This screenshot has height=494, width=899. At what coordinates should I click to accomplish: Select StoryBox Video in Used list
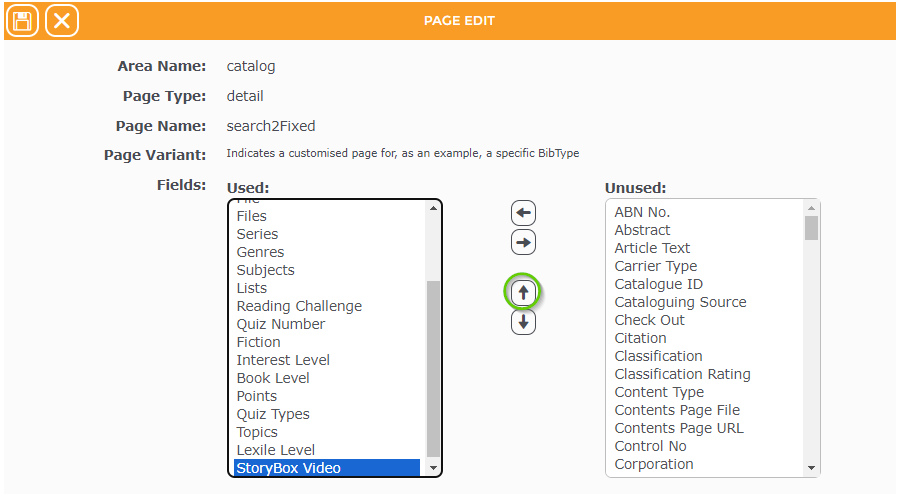coord(288,468)
